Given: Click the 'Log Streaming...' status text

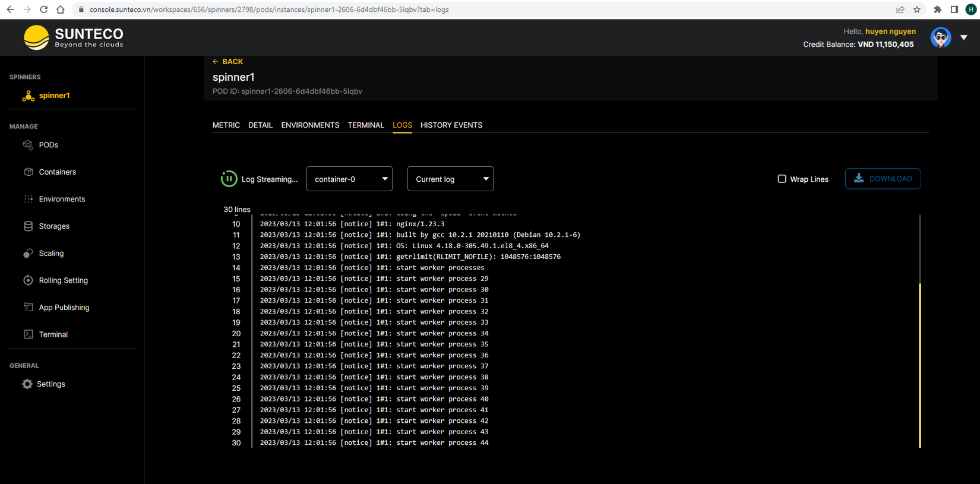Looking at the screenshot, I should pyautogui.click(x=270, y=179).
